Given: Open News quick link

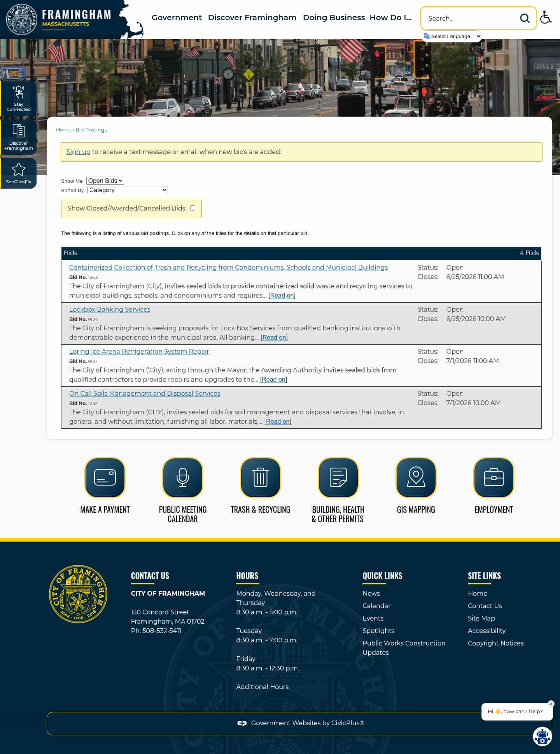Looking at the screenshot, I should point(371,593).
